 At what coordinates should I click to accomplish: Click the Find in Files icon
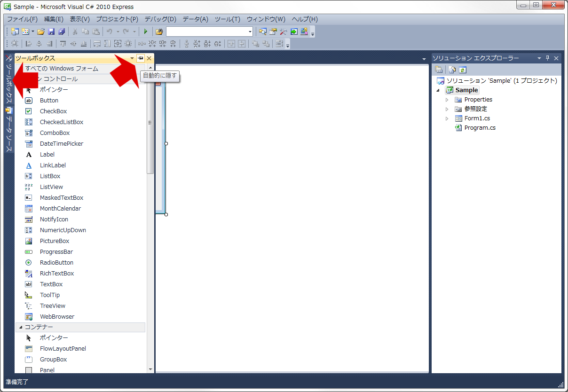coord(159,31)
